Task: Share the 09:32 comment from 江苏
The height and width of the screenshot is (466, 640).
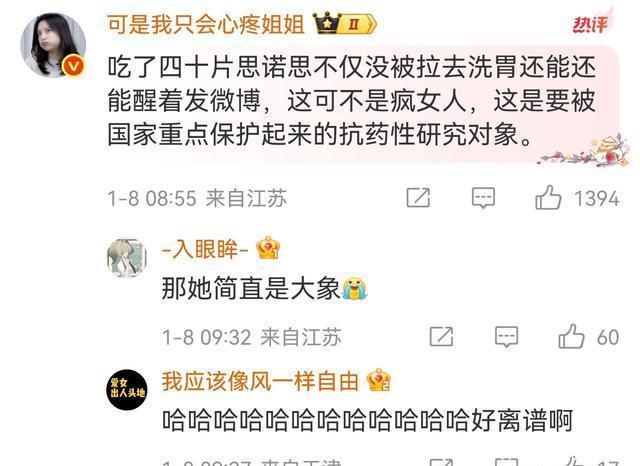Action: tap(441, 337)
